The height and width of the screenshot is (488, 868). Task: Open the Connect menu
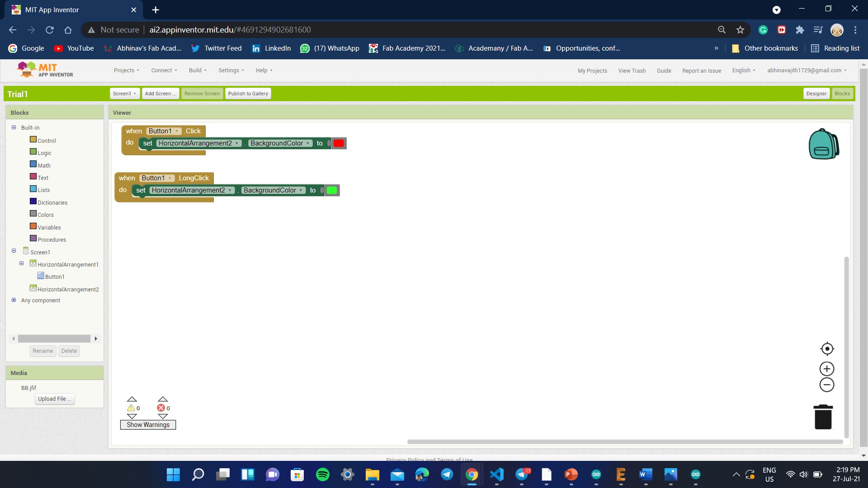[164, 70]
